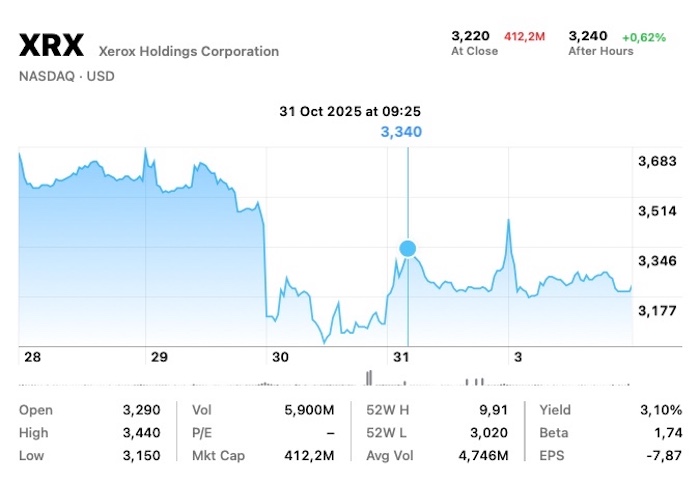This screenshot has height=482, width=700.
Task: Select the 30 date axis label
Action: 280,357
